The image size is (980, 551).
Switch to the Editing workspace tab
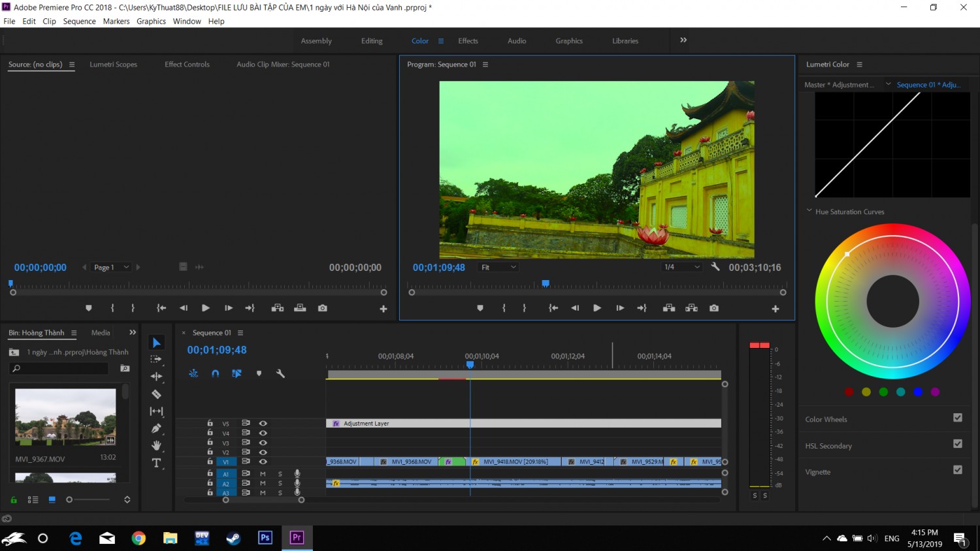pos(372,40)
